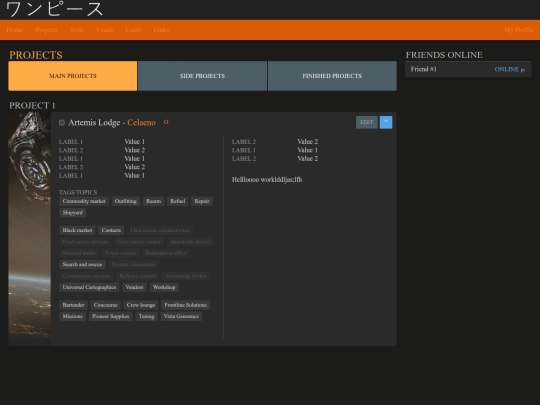Click the EDIT button on Artemis Lodge
Image resolution: width=540 pixels, height=405 pixels.
click(366, 122)
